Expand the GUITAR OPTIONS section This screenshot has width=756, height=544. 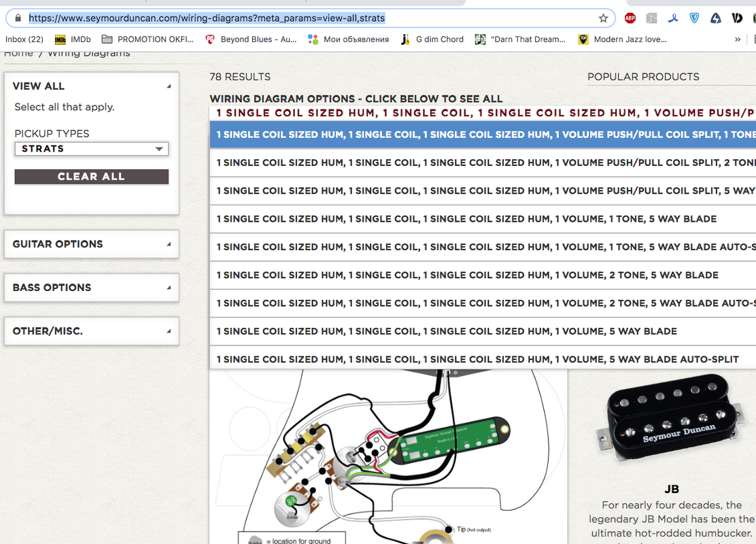tap(92, 244)
